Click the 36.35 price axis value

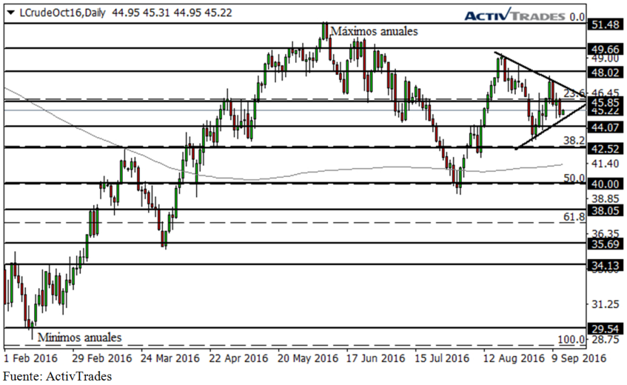point(605,233)
